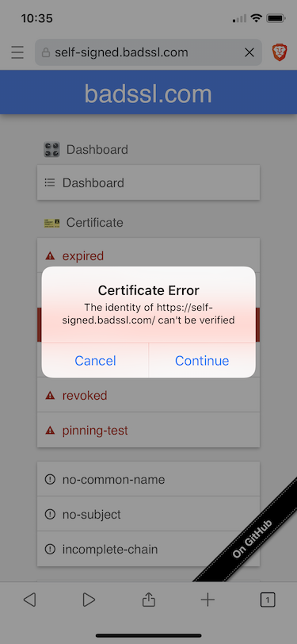This screenshot has height=644, width=297.
Task: Open the share sheet icon
Action: coord(149,600)
